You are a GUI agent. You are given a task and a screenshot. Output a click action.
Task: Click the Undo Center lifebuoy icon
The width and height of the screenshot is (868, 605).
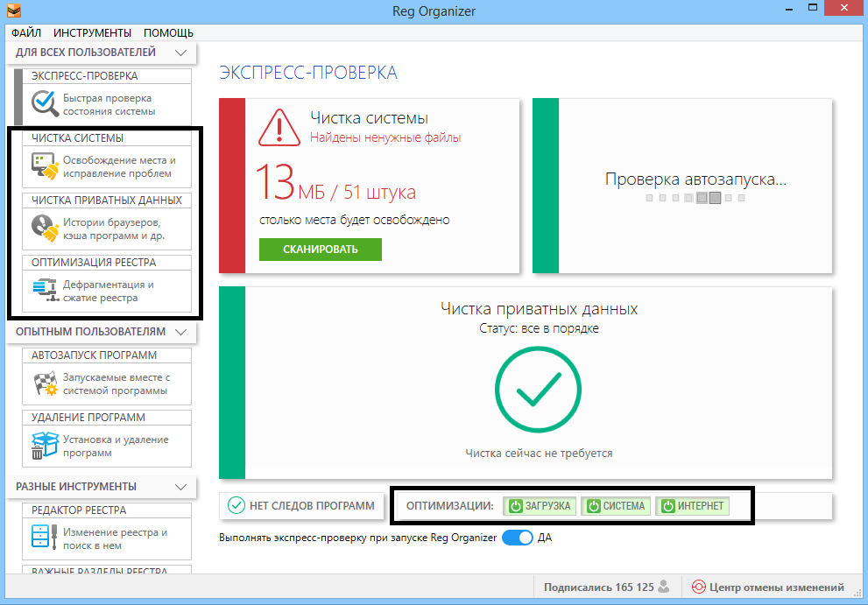point(699,587)
